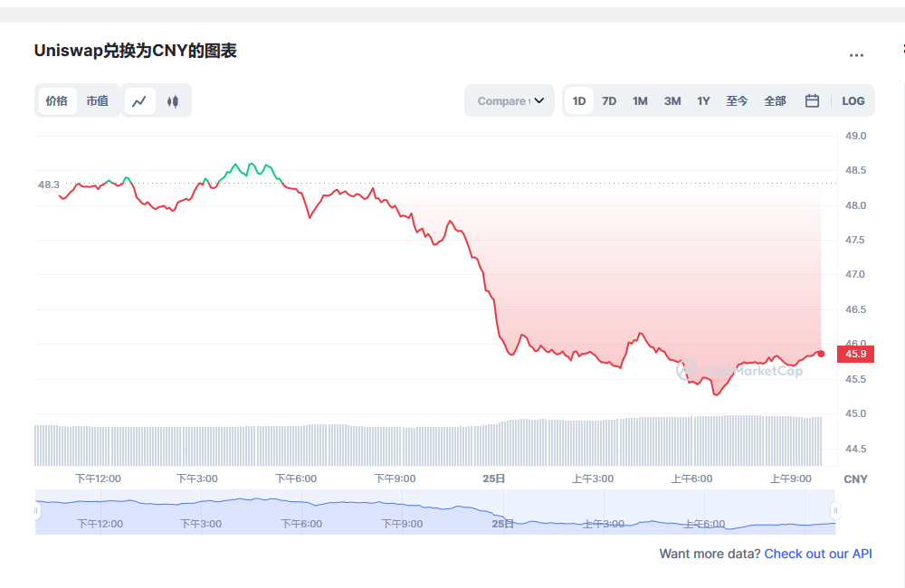Click the Uniswap兑换为CNY的图表 heading
905x588 pixels.
[x=136, y=51]
